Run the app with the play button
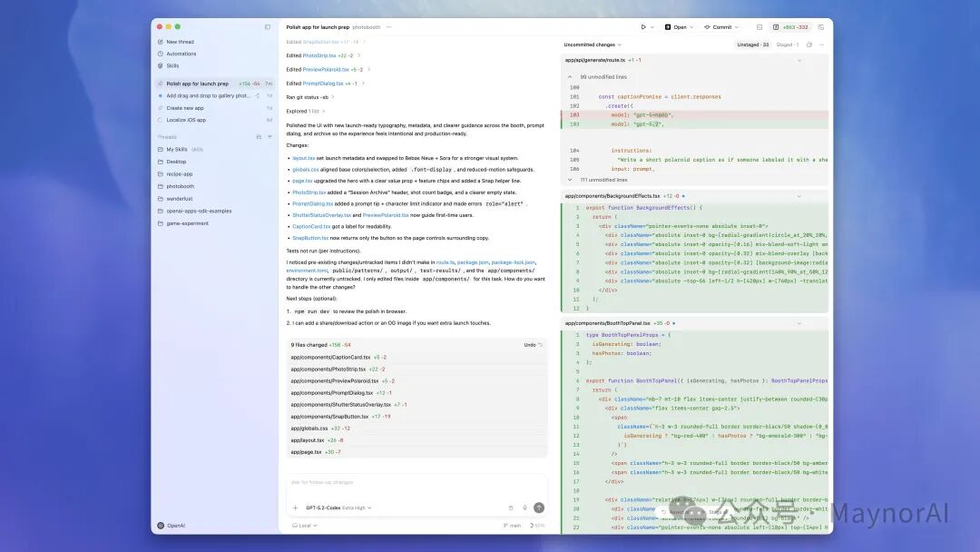This screenshot has height=552, width=980. [x=644, y=26]
